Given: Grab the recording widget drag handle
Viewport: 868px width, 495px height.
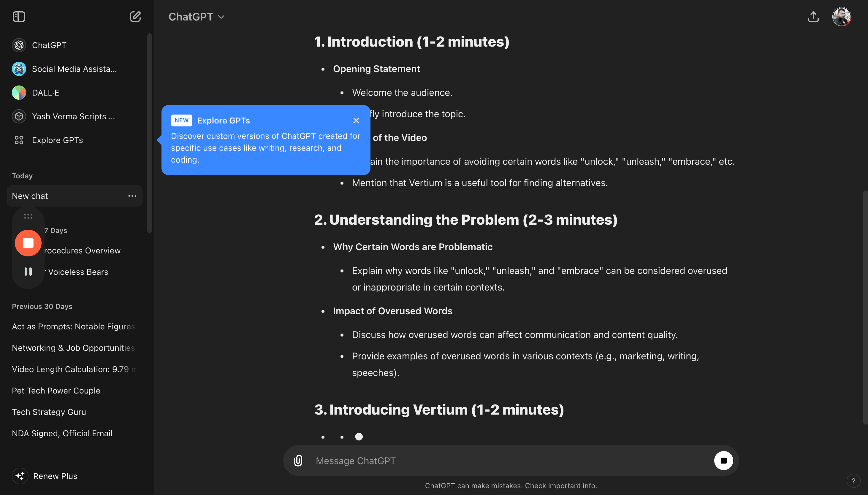Looking at the screenshot, I should click(28, 216).
